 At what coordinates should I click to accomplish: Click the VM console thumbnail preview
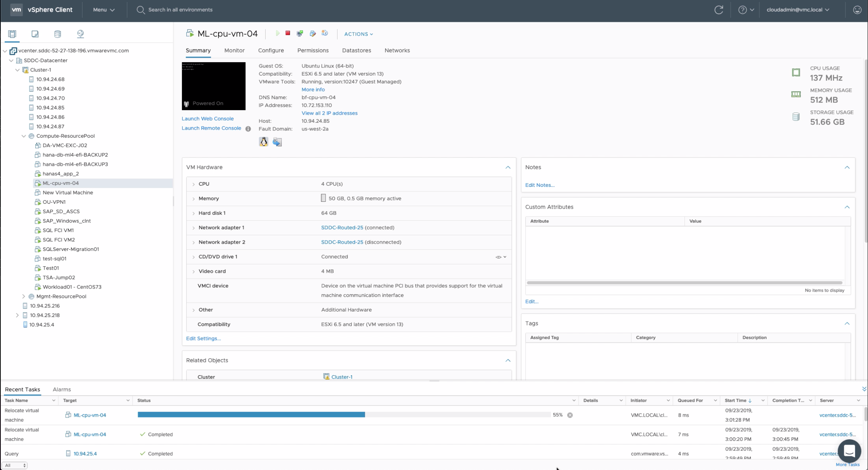213,86
